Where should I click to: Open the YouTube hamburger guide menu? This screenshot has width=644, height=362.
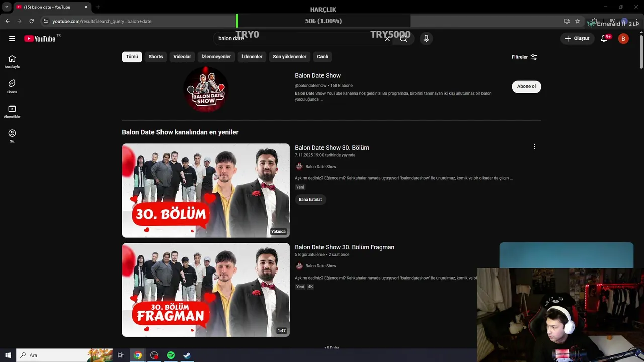(12, 39)
